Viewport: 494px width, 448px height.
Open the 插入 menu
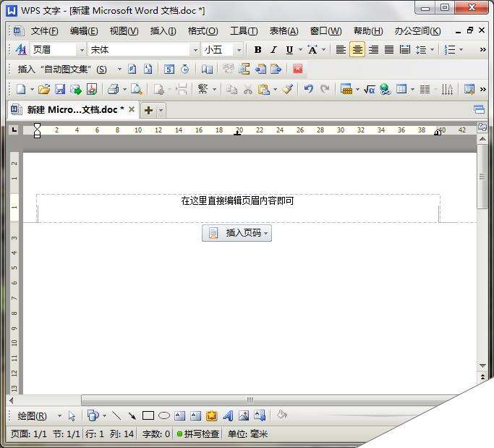[x=163, y=31]
